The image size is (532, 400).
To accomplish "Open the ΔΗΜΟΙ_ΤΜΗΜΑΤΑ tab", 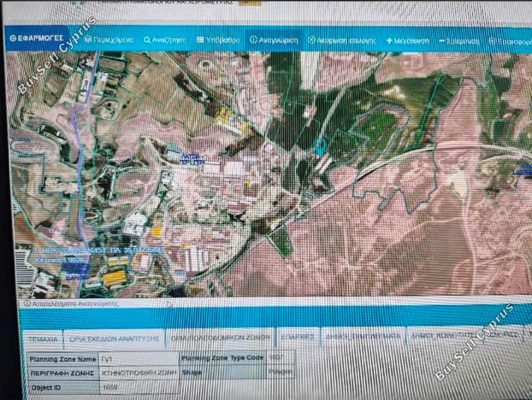I will coord(363,336).
